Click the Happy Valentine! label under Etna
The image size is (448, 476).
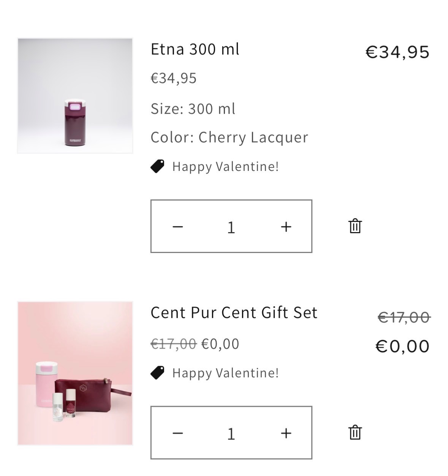click(x=225, y=166)
